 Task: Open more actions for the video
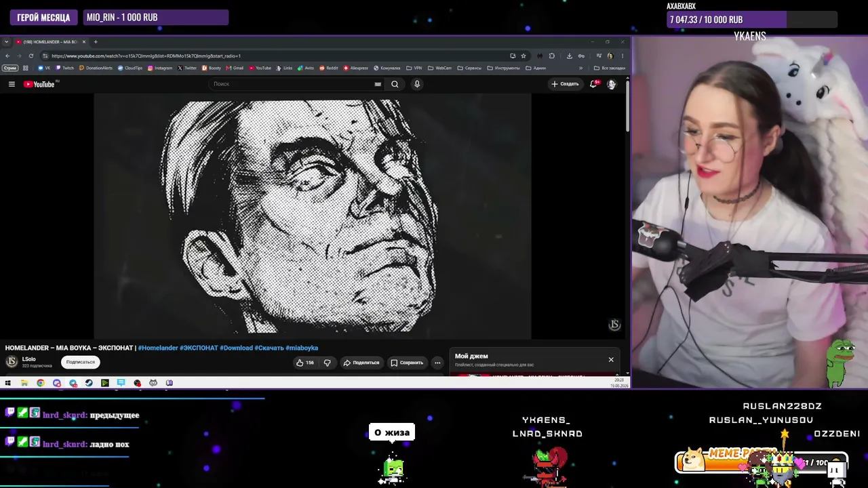pos(437,363)
